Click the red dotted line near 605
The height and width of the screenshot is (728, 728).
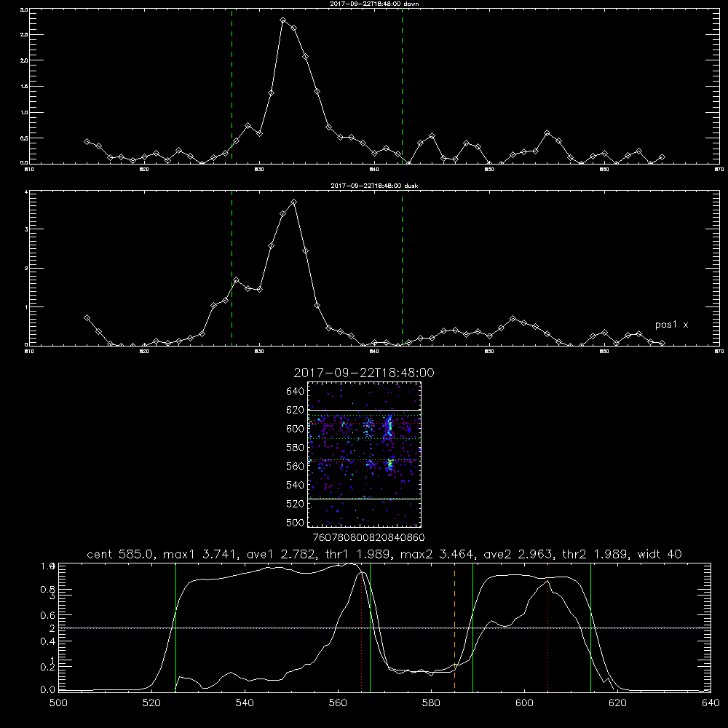tap(548, 628)
